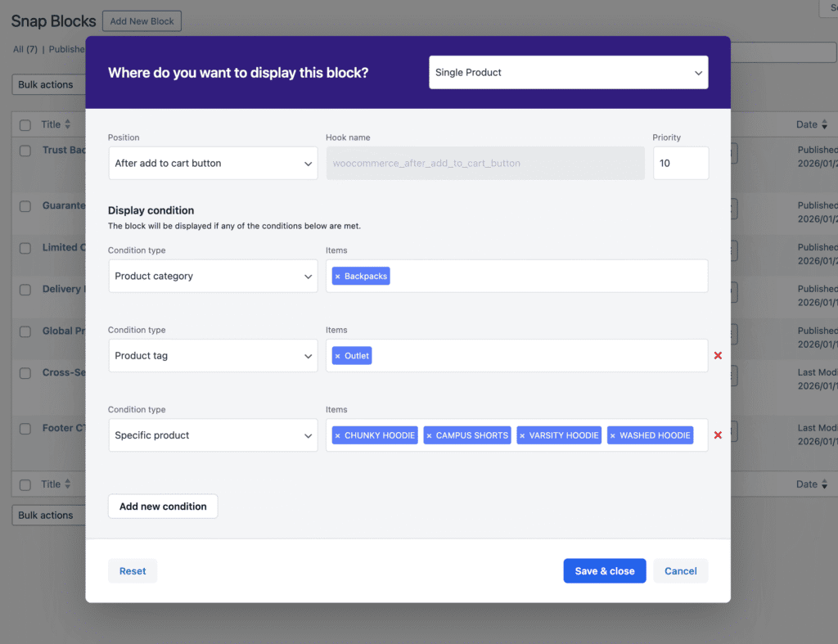This screenshot has height=644, width=838.
Task: Remove CAMPUS SHORTS from items
Action: point(429,435)
